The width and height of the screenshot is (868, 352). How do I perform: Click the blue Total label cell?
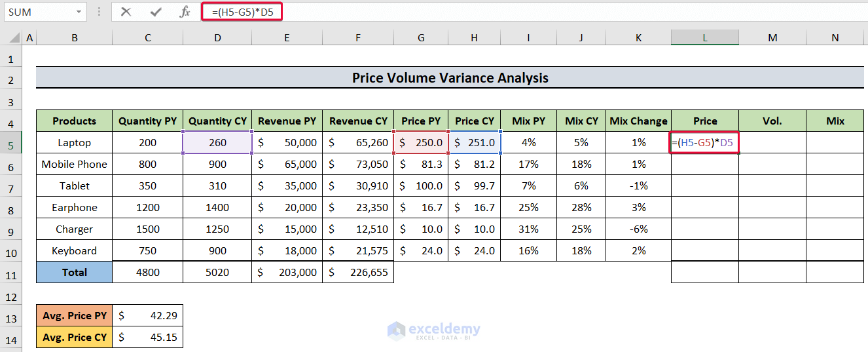click(x=75, y=272)
